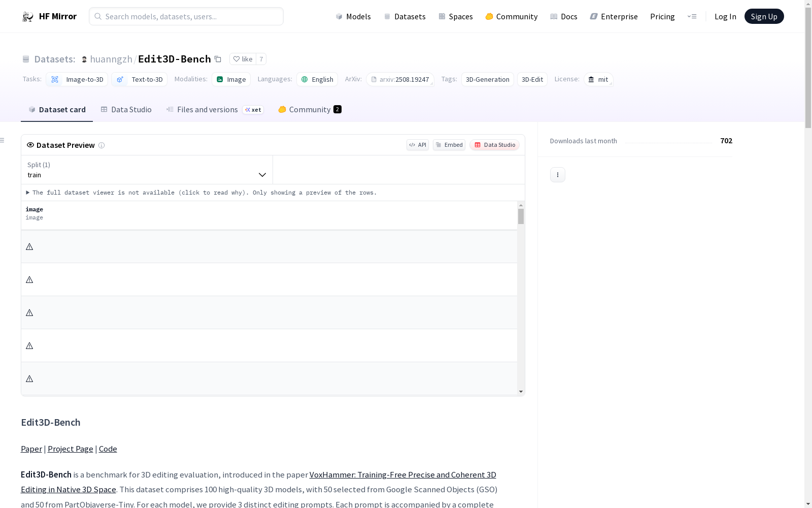Viewport: 812px width, 508px height.
Task: Click the Image-to-3D task tag
Action: (x=77, y=79)
